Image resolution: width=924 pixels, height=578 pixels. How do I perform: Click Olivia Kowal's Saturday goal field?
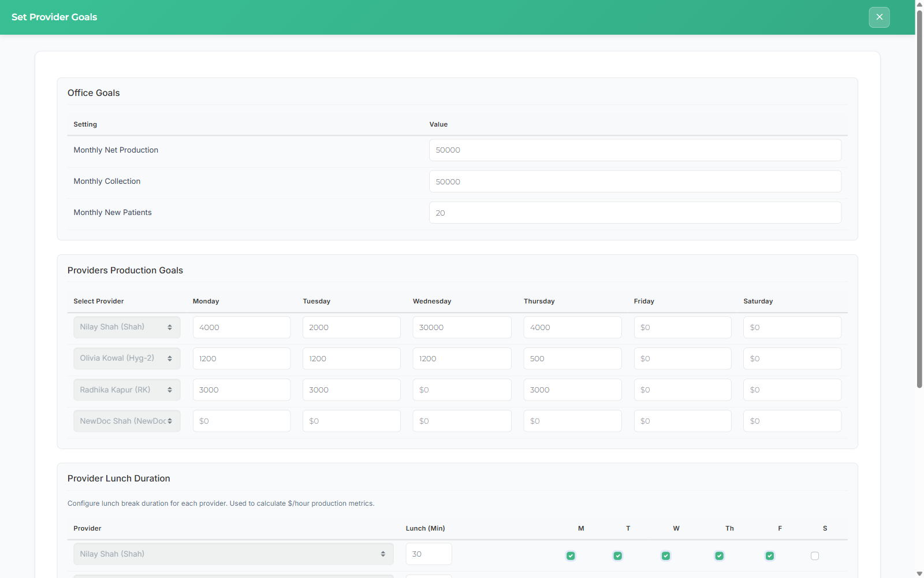[792, 358]
